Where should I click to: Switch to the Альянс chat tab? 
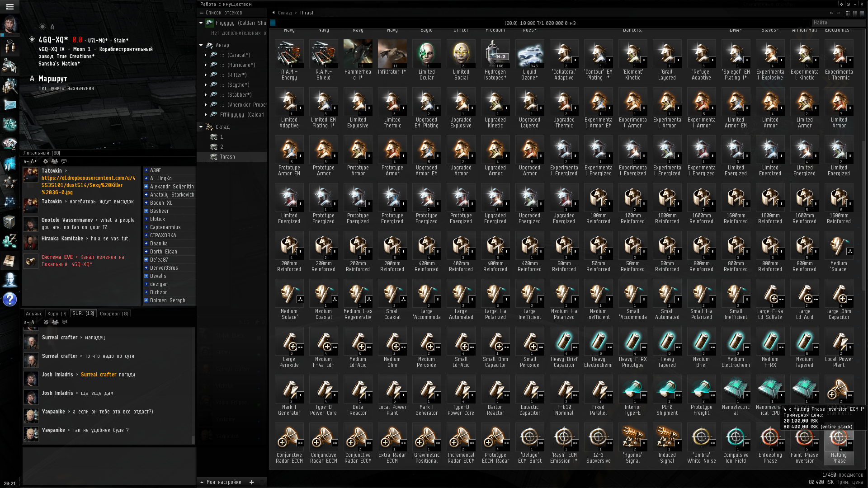click(34, 314)
